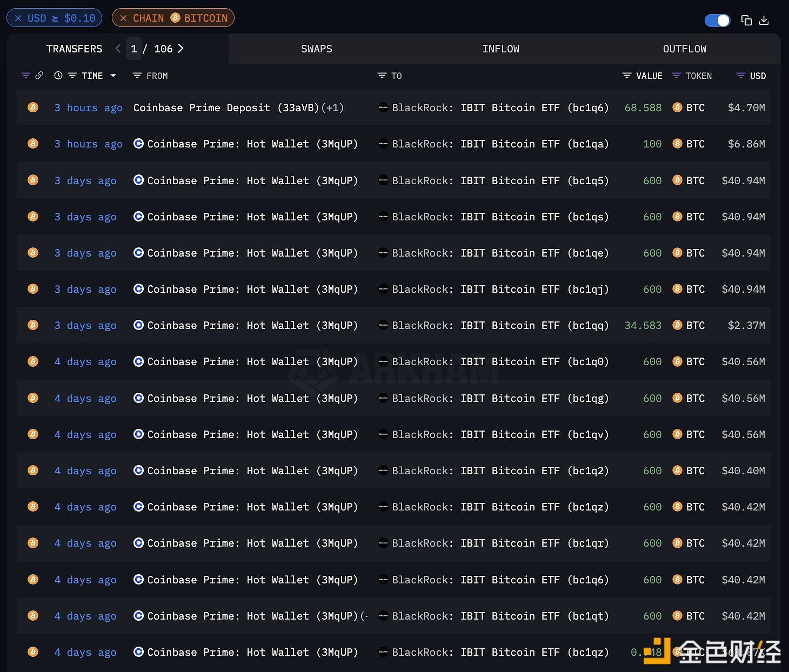Screen dimensions: 789x672
Task: Switch to the OUTFLOW tab
Action: pos(685,49)
